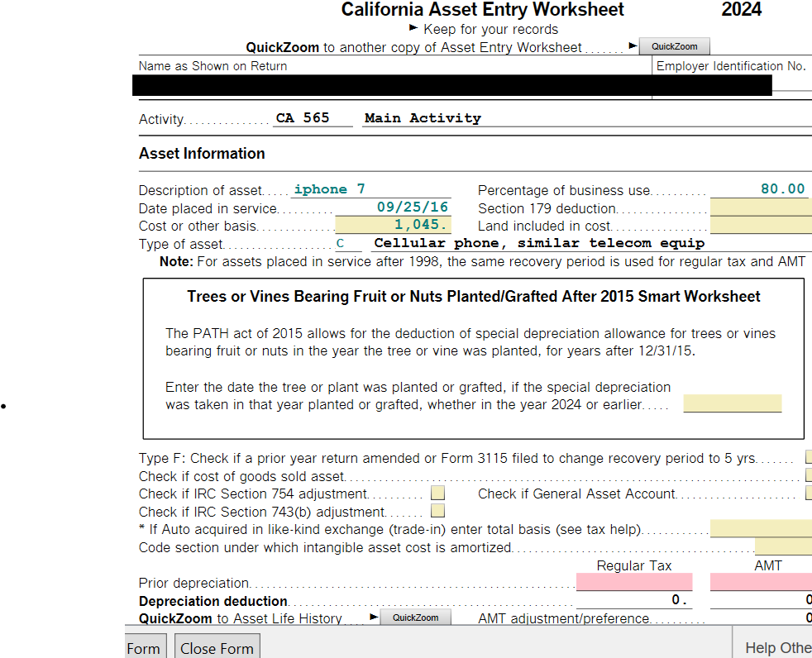The width and height of the screenshot is (812, 658).
Task: Select the Land included in cost field
Action: [x=760, y=226]
